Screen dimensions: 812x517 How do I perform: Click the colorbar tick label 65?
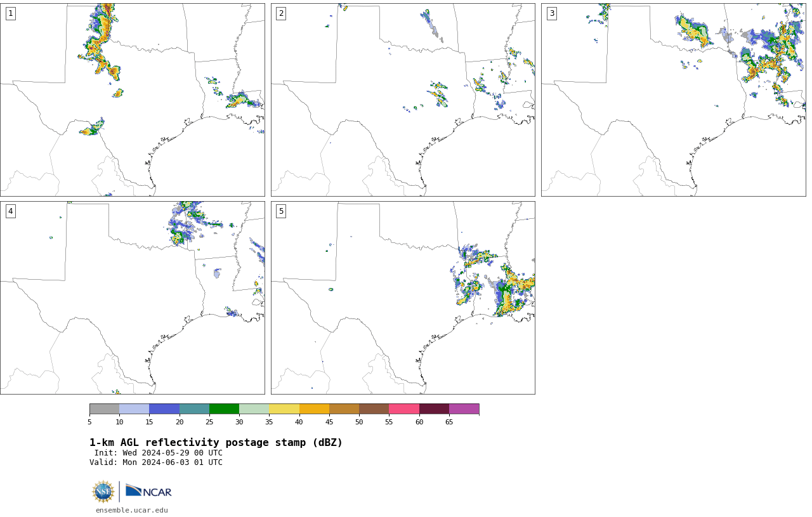[x=449, y=422]
